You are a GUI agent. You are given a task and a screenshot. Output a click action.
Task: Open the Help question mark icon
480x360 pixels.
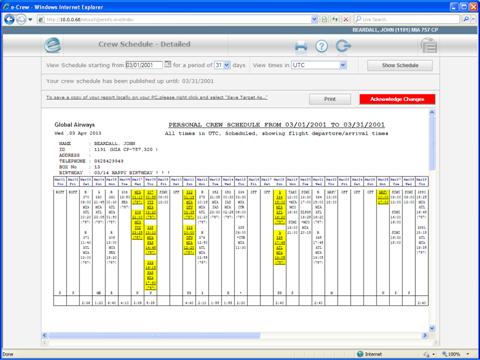click(321, 46)
